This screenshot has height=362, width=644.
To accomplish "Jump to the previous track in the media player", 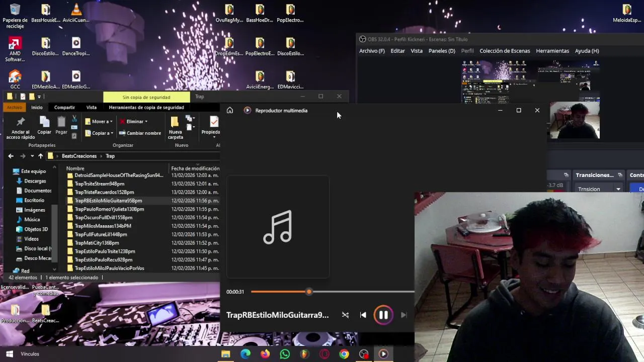I will pyautogui.click(x=363, y=315).
